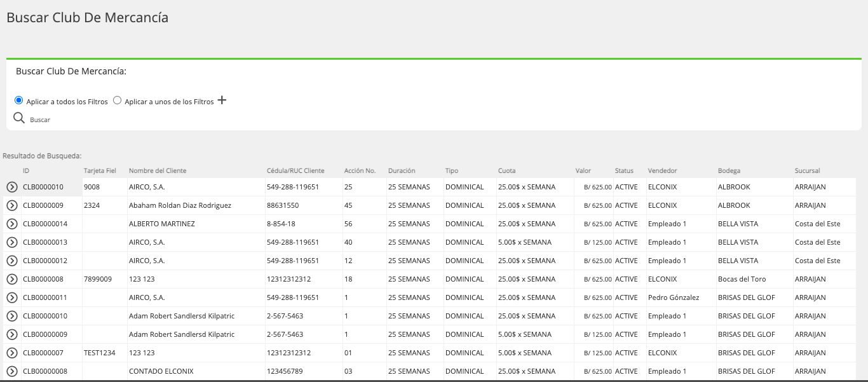The height and width of the screenshot is (382, 868).
Task: Select 'Aplicar a unos de los Filtros' radio
Action: 117,100
